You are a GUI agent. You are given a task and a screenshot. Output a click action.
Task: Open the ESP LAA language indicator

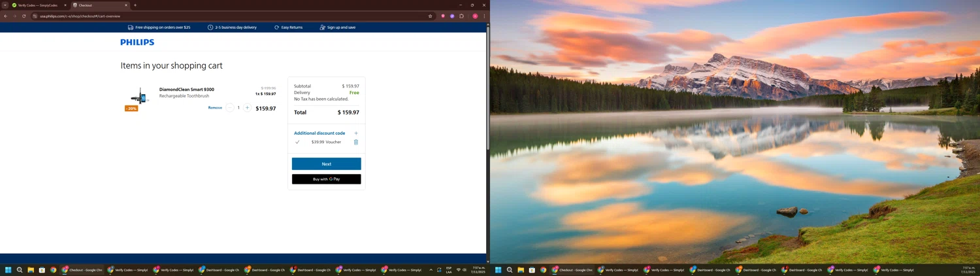coord(449,269)
